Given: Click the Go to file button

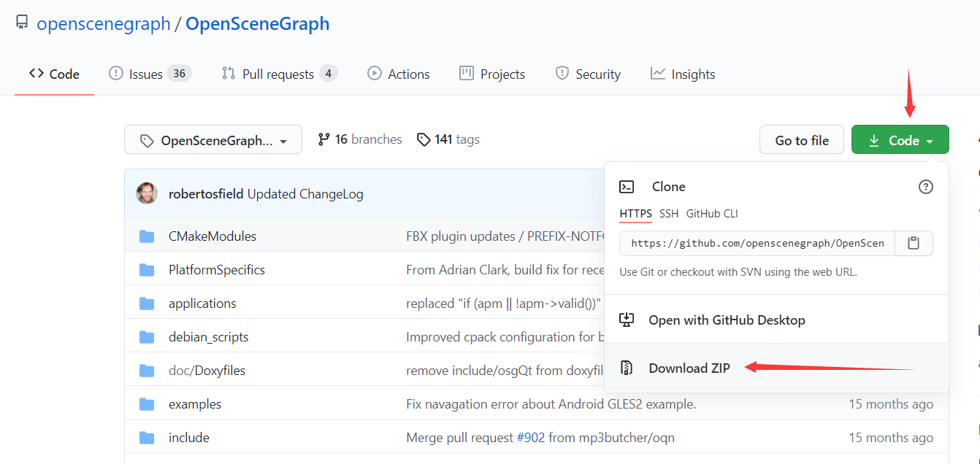Looking at the screenshot, I should click(801, 139).
